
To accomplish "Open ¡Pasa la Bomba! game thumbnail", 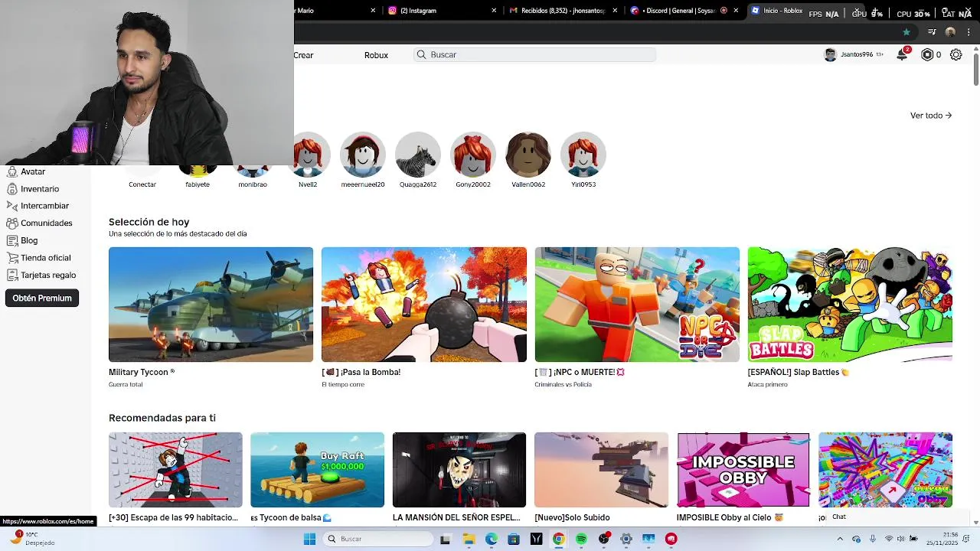I will pyautogui.click(x=424, y=305).
